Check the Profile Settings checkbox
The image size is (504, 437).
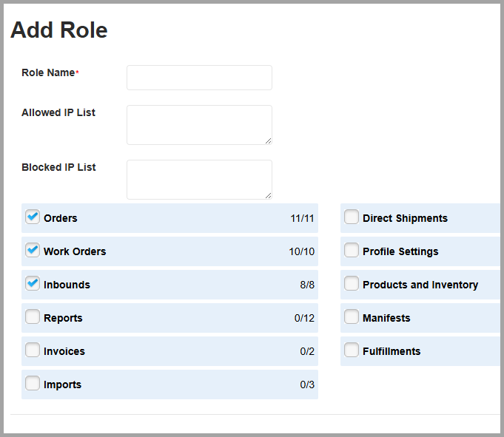pos(352,251)
